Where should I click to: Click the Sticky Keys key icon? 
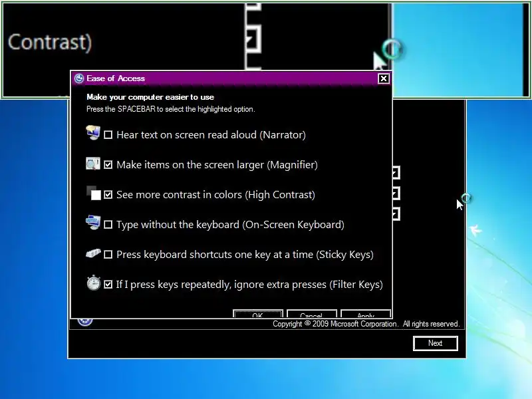(x=93, y=253)
